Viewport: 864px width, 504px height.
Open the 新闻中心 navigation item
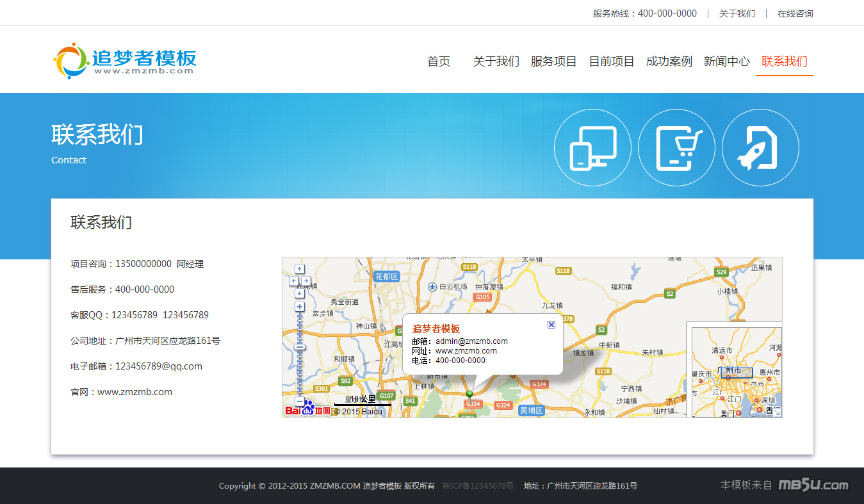(726, 61)
